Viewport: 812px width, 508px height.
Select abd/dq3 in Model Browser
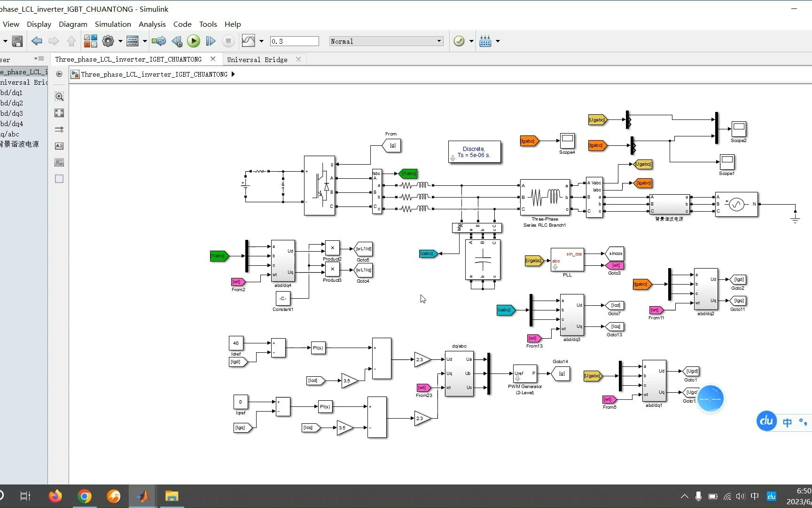tap(11, 113)
